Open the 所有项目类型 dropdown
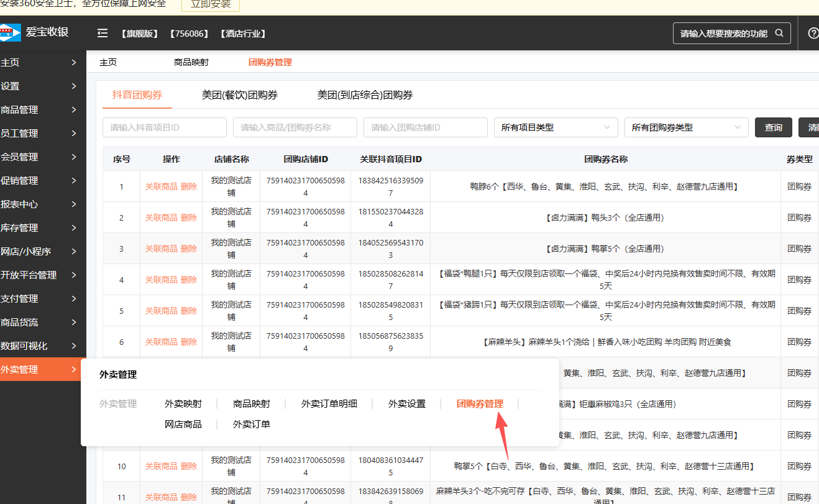 pos(556,127)
